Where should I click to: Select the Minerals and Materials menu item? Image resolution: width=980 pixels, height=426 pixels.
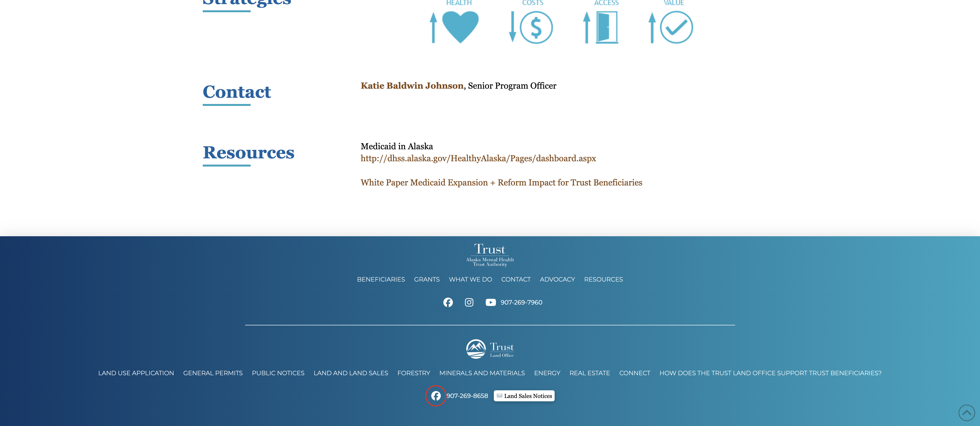click(482, 373)
